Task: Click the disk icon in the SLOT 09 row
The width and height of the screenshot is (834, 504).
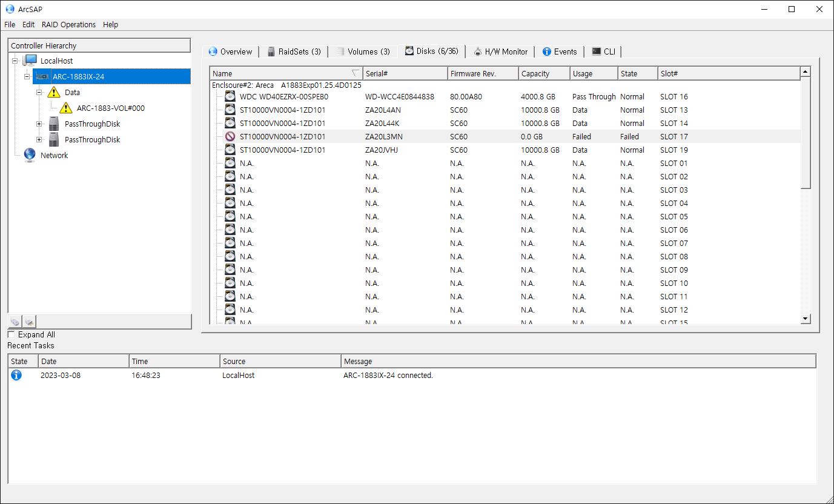Action: 230,270
